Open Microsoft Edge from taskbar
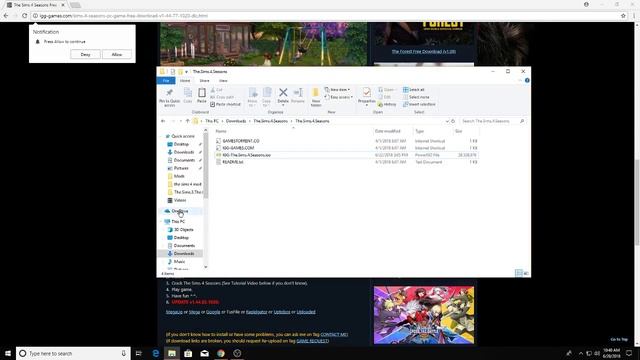 pos(156,353)
